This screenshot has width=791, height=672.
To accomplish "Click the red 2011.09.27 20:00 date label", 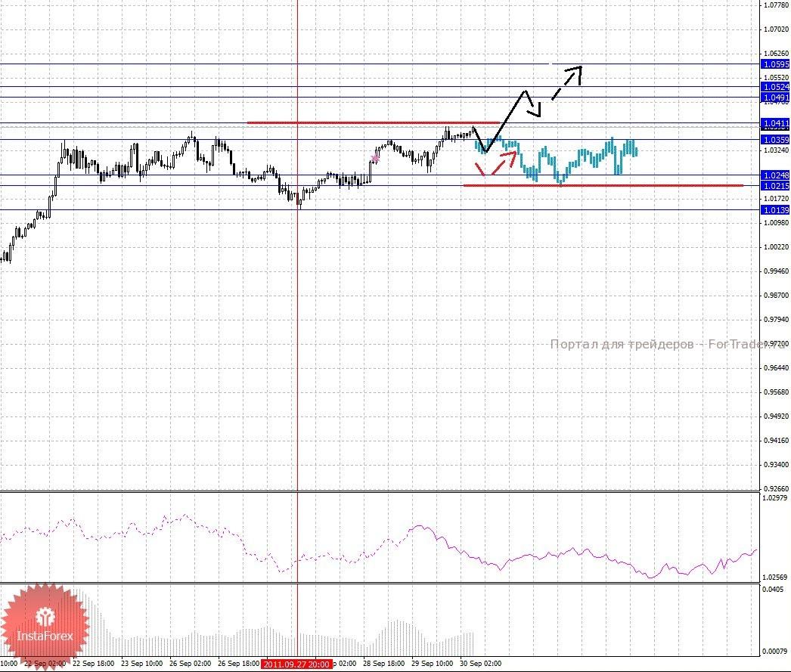I will 296,664.
